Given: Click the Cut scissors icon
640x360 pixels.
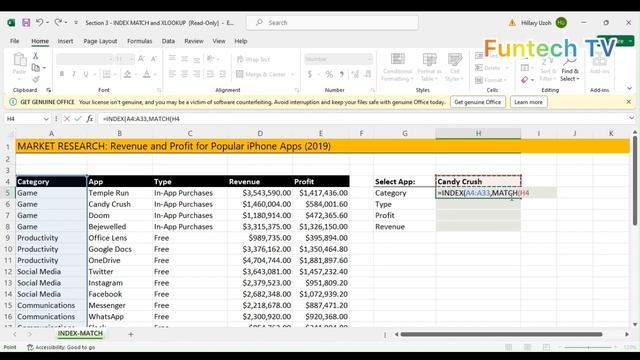Looking at the screenshot, I should point(36,56).
